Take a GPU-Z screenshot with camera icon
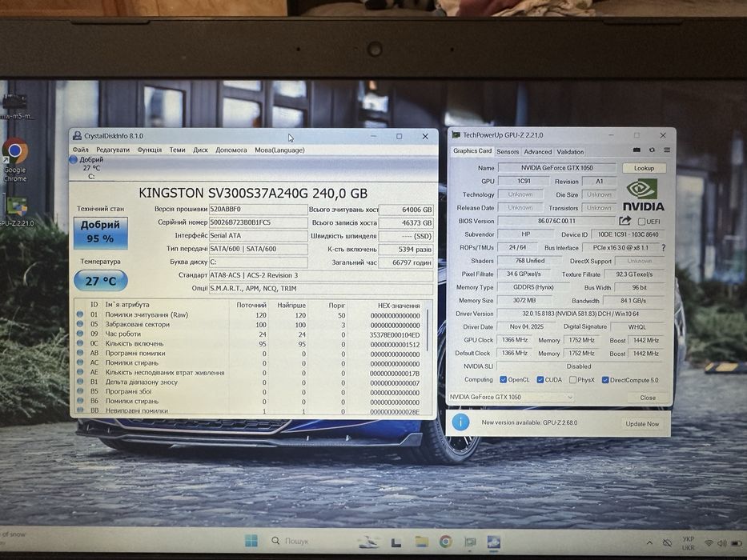The width and height of the screenshot is (747, 560). tap(637, 150)
